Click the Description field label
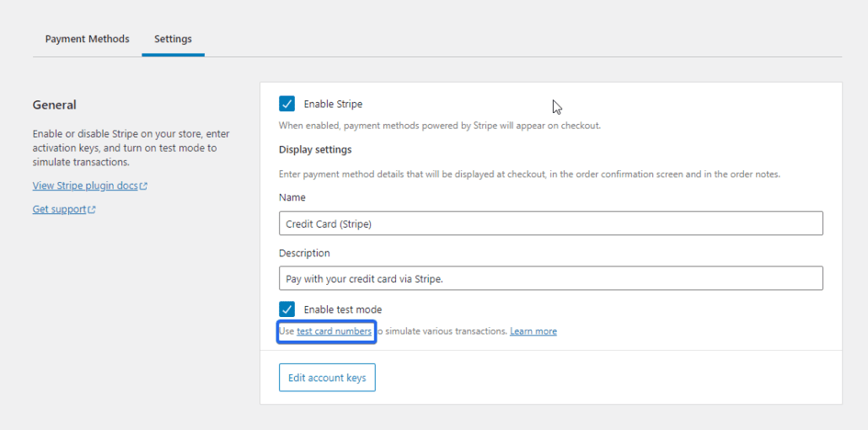This screenshot has width=868, height=430. (304, 253)
